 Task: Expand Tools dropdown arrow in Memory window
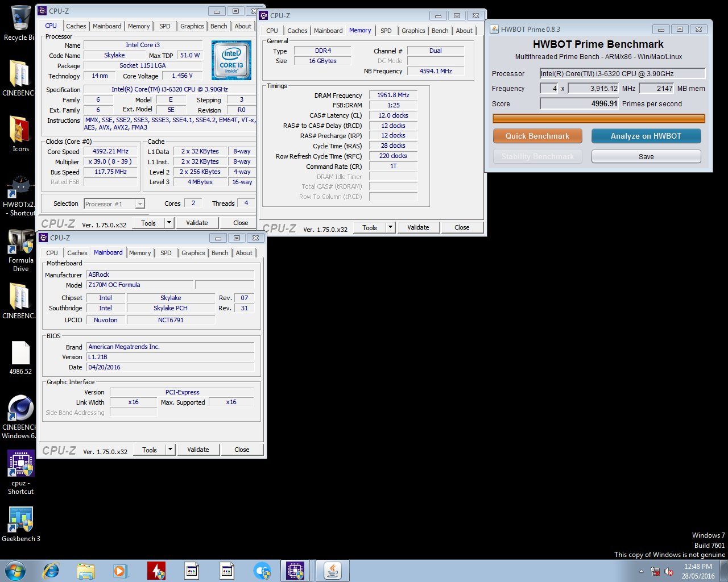pos(390,227)
